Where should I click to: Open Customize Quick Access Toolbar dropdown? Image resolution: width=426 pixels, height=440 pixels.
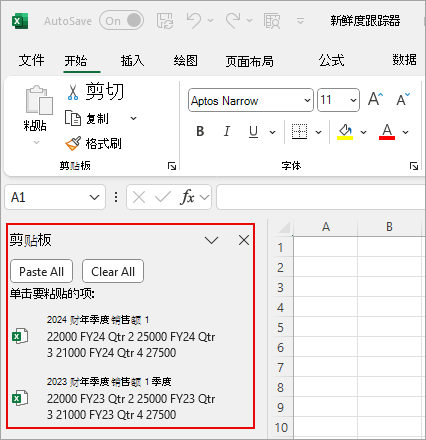click(x=300, y=21)
